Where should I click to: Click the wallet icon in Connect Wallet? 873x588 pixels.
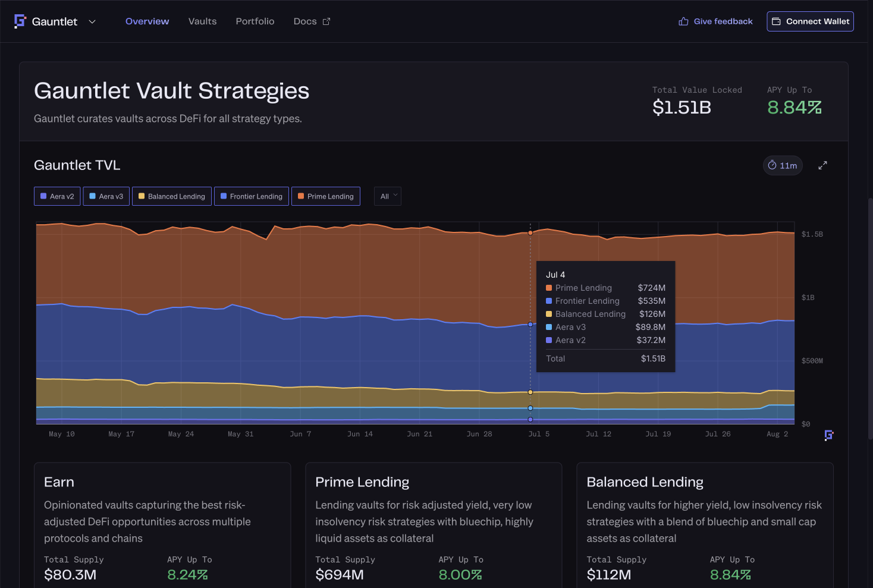point(776,21)
